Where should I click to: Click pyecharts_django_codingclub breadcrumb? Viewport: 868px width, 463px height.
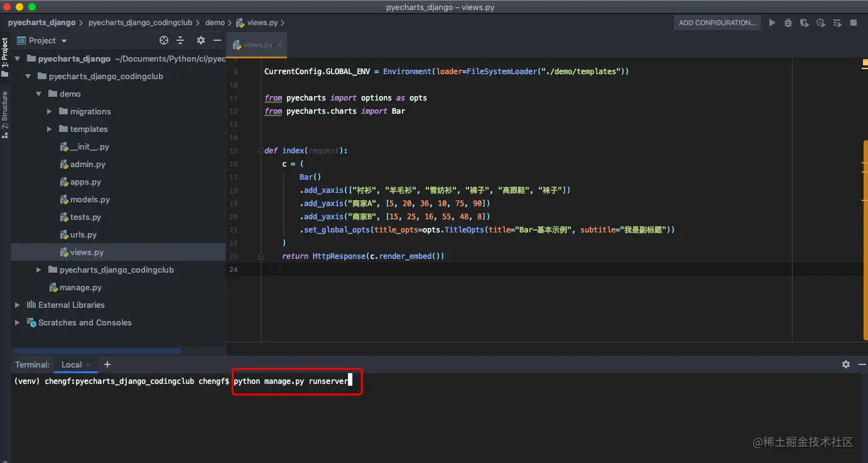[x=140, y=23]
